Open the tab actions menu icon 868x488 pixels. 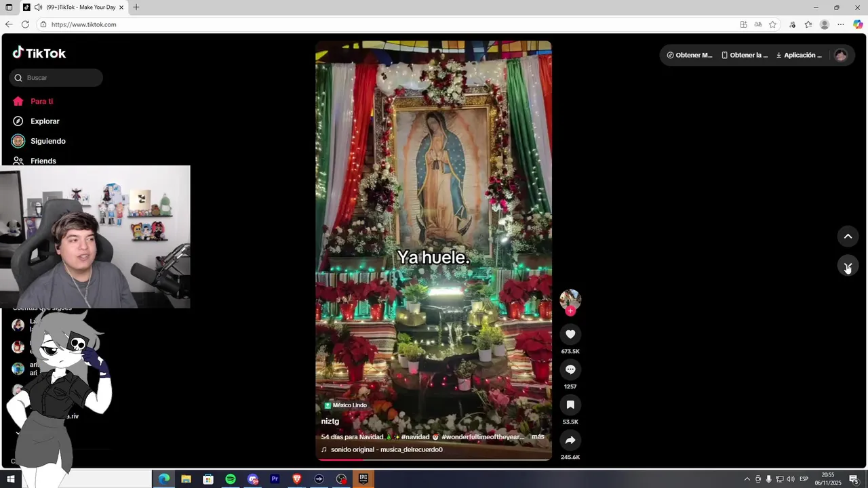[x=9, y=7]
